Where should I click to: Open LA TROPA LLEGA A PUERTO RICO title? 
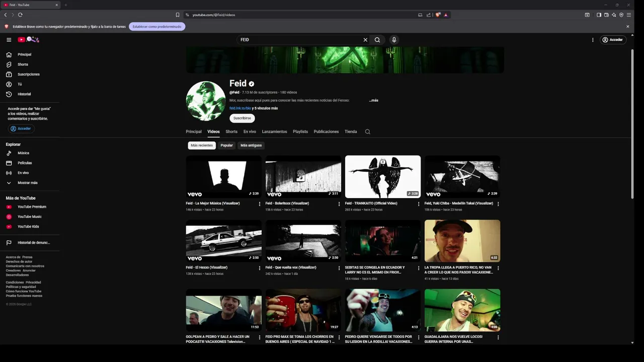(458, 270)
